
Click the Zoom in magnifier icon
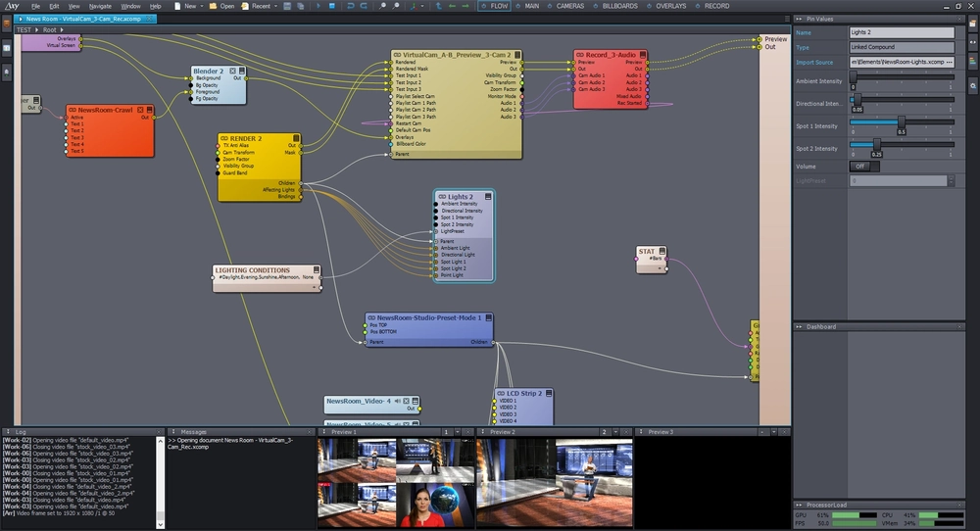click(x=382, y=6)
